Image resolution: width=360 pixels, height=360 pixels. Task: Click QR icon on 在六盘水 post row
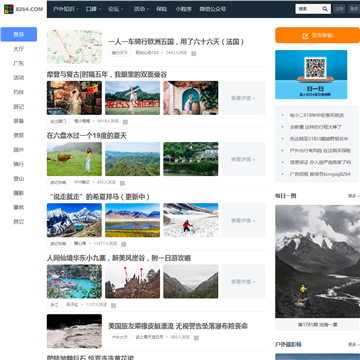tap(122, 183)
